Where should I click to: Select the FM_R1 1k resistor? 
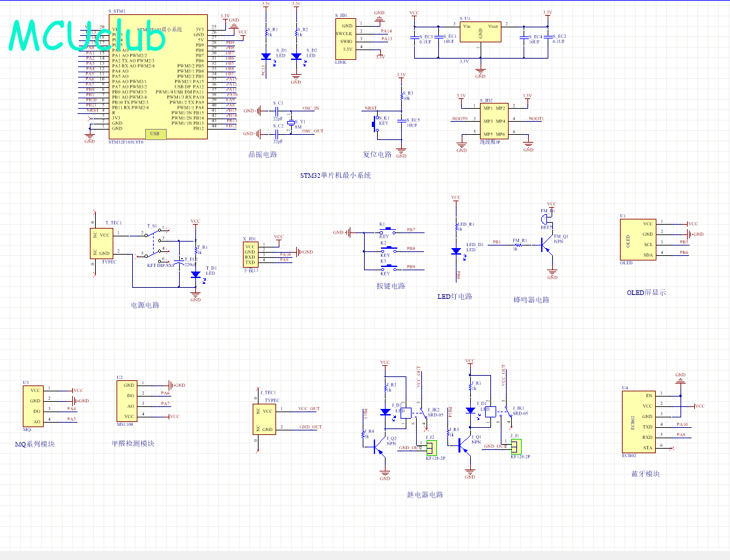click(518, 245)
